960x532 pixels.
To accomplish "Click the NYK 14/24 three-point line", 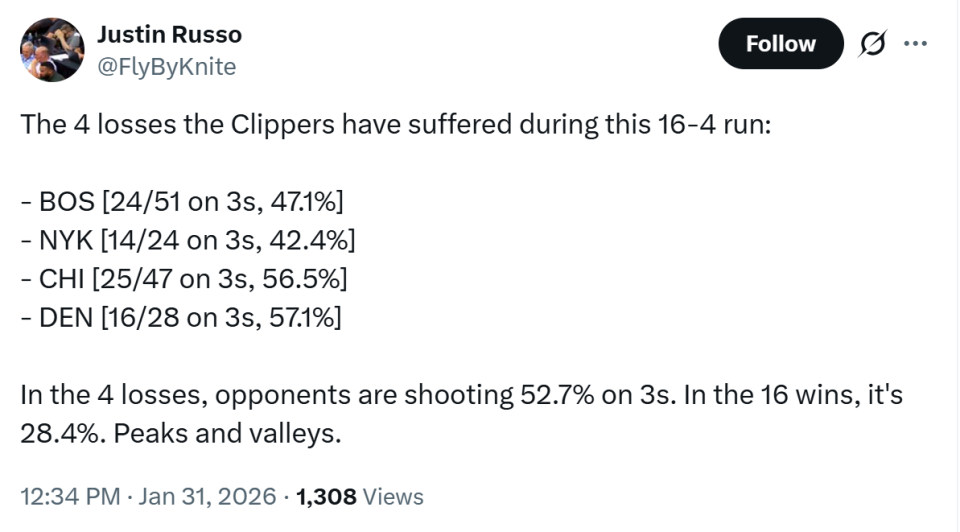I will [188, 239].
